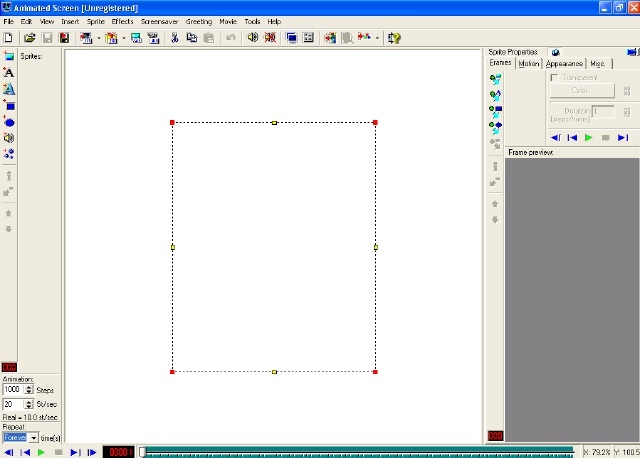
Task: Click the grey floppy save icon
Action: click(47, 38)
